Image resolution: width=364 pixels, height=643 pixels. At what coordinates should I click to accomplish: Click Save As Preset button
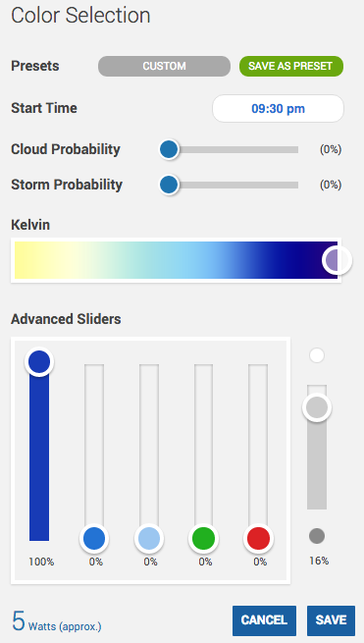(x=291, y=66)
